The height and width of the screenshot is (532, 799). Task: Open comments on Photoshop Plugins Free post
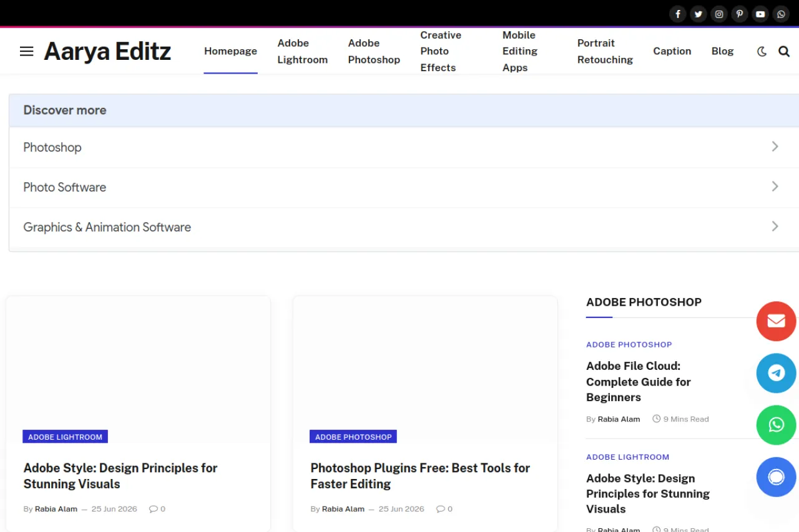tap(444, 509)
